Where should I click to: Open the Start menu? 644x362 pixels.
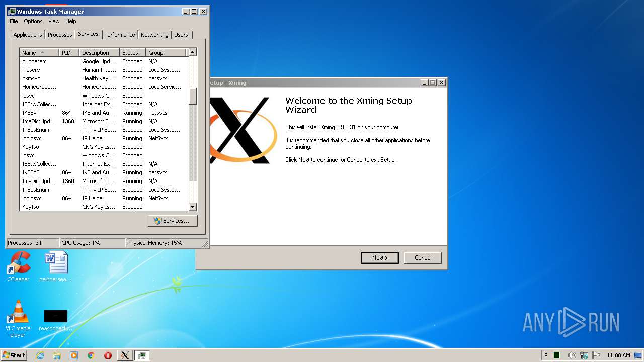[14, 355]
